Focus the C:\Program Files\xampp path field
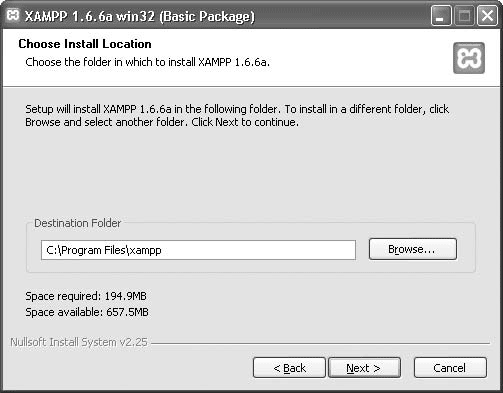 click(198, 250)
